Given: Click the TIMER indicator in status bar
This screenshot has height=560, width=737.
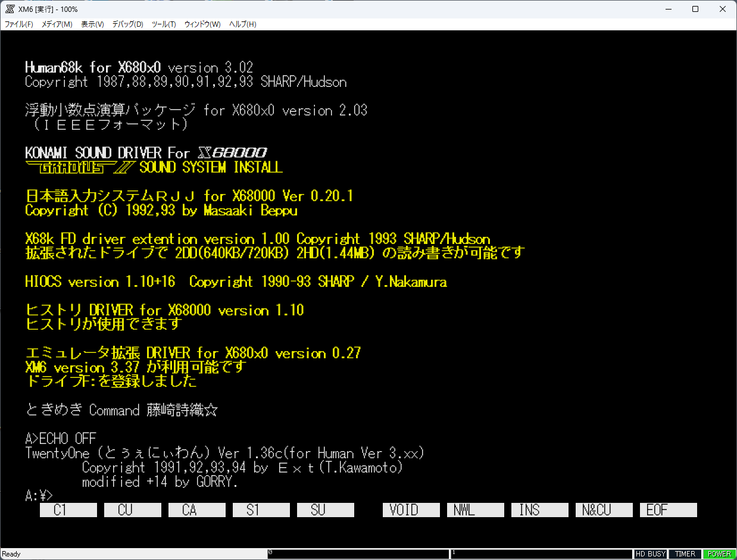Looking at the screenshot, I should (x=685, y=554).
